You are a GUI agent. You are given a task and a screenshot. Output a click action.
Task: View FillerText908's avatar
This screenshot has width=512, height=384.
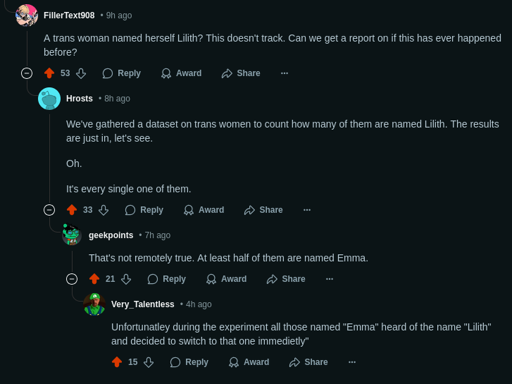pyautogui.click(x=27, y=15)
